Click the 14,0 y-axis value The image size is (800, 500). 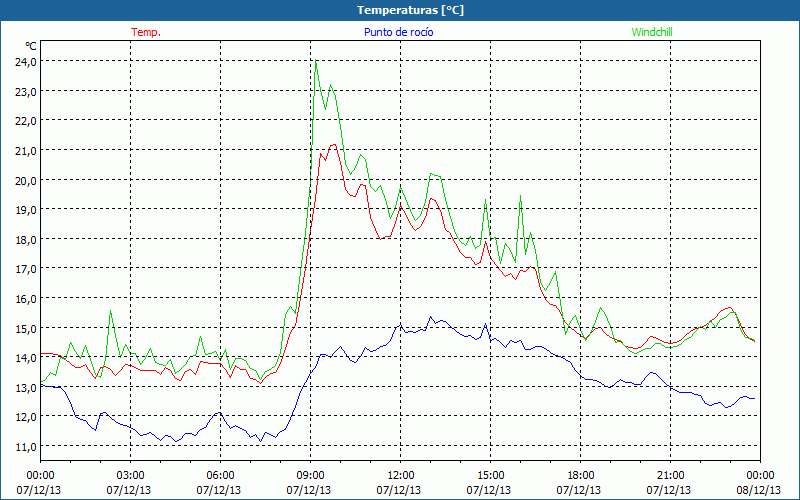pos(27,358)
